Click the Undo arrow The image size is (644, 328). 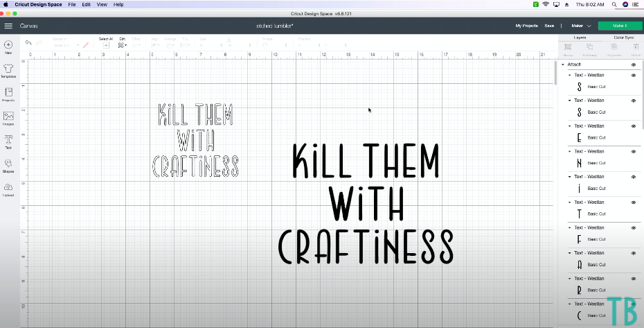click(x=28, y=43)
